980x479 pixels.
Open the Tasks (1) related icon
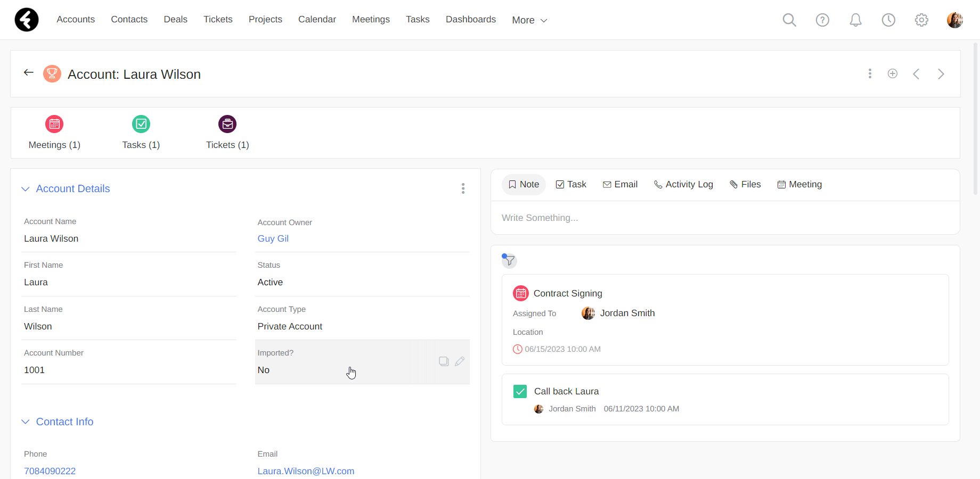point(141,124)
